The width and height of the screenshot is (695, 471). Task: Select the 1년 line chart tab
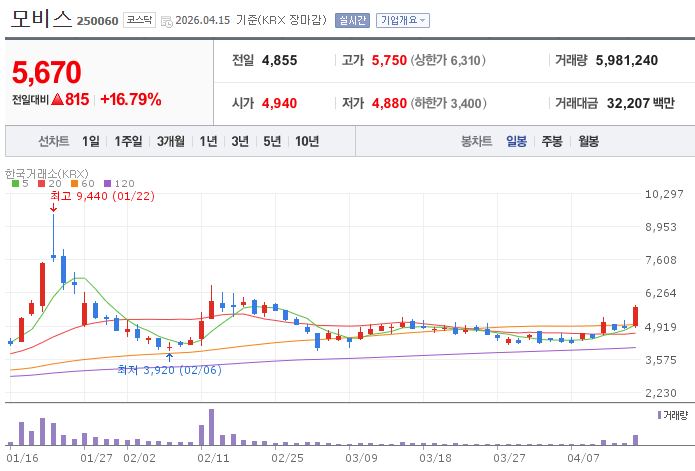click(x=208, y=141)
